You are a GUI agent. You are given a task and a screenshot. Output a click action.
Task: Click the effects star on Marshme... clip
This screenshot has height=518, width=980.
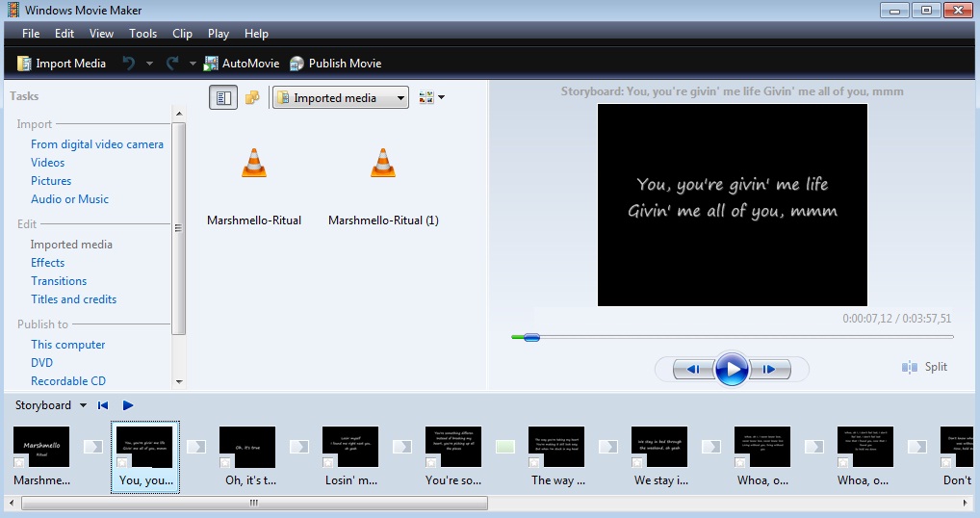19,462
